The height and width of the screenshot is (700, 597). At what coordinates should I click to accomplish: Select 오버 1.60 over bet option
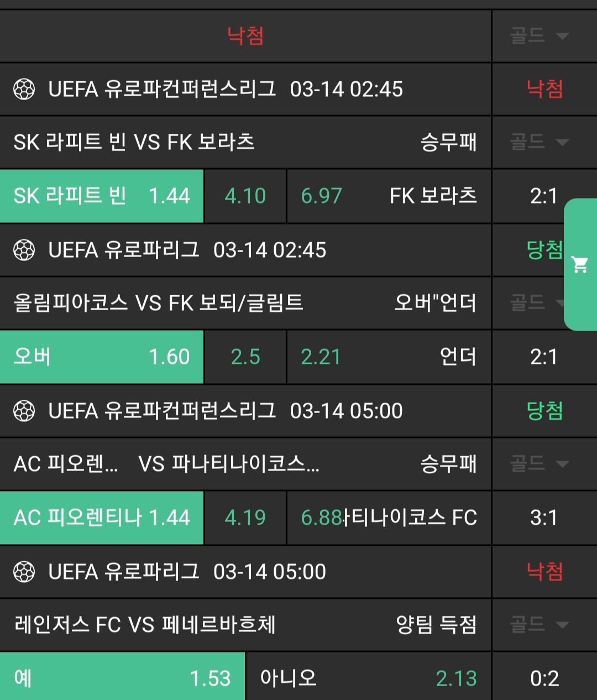[x=102, y=357]
